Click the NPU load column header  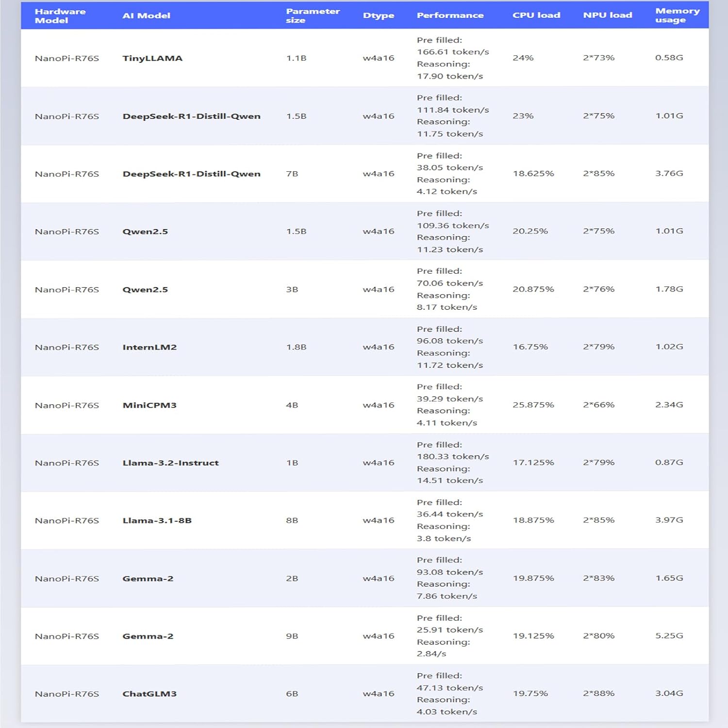click(x=607, y=16)
